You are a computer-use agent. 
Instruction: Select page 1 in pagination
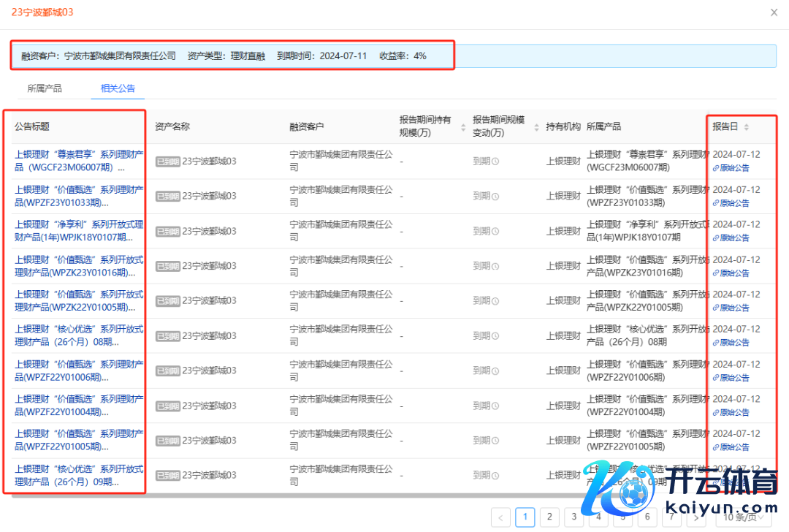click(525, 517)
